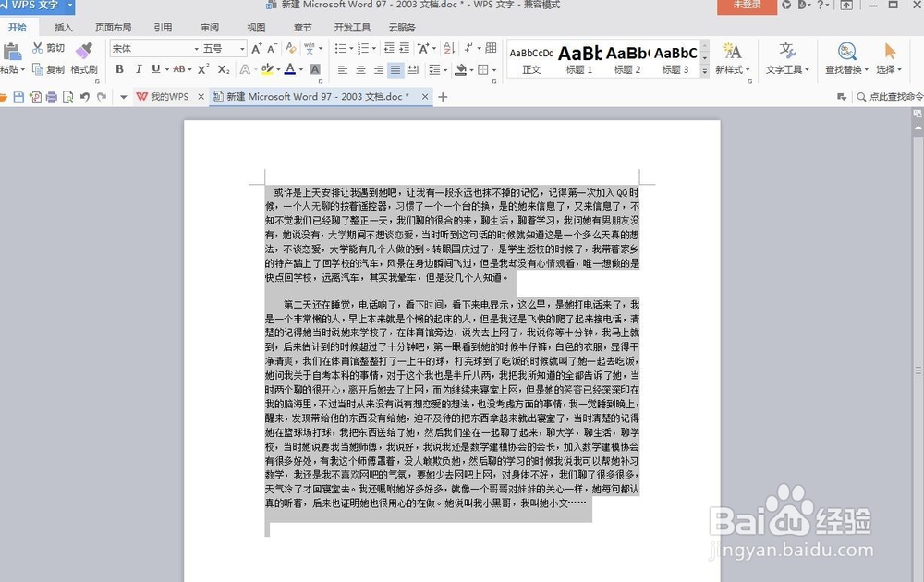The height and width of the screenshot is (582, 924).
Task: Toggle bold formatting on selected text
Action: point(120,69)
